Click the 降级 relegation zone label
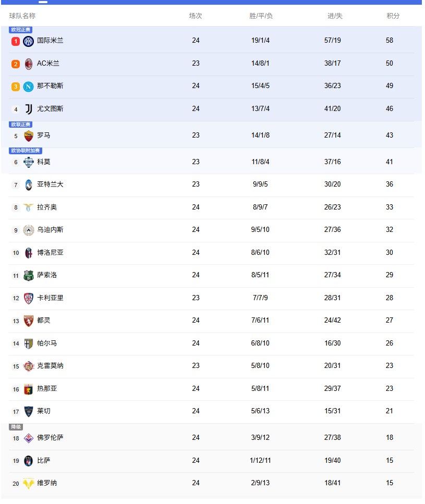 tap(16, 427)
